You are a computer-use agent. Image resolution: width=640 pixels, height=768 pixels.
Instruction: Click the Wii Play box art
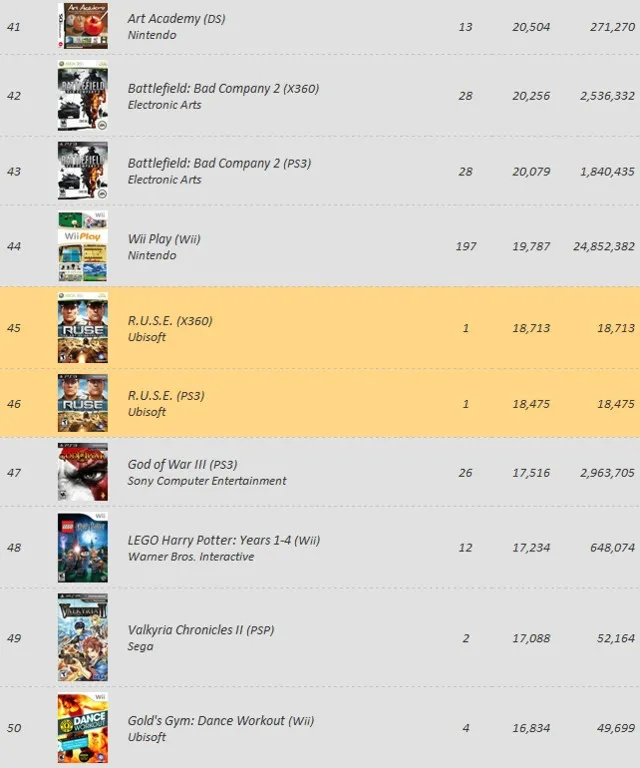82,246
